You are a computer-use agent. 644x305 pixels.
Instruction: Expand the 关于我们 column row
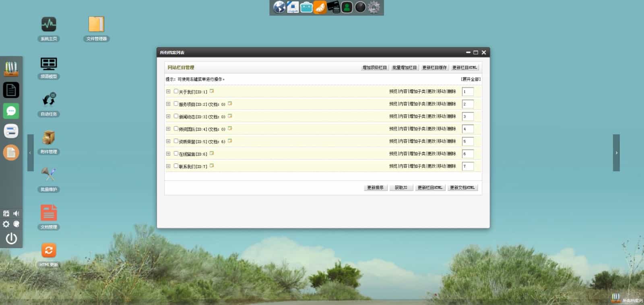pyautogui.click(x=168, y=92)
